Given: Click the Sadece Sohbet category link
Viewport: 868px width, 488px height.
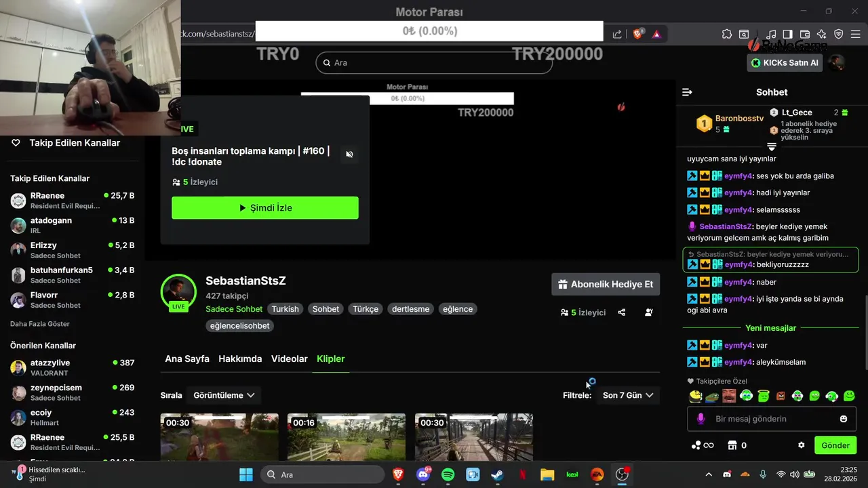Looking at the screenshot, I should click(x=234, y=309).
